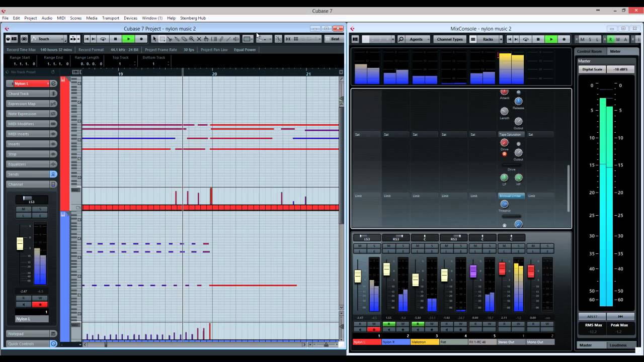Disable Record Enable on Nylon L channel
The width and height of the screenshot is (644, 362).
click(x=374, y=329)
